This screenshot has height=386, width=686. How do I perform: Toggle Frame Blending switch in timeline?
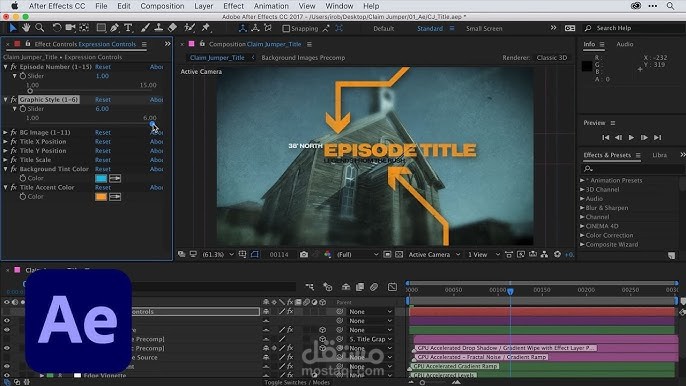pos(360,287)
